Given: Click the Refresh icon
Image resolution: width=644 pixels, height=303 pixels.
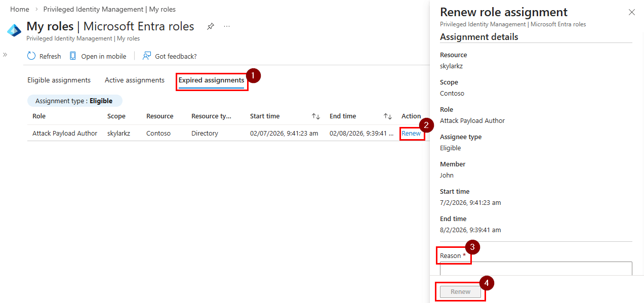Looking at the screenshot, I should coord(30,56).
